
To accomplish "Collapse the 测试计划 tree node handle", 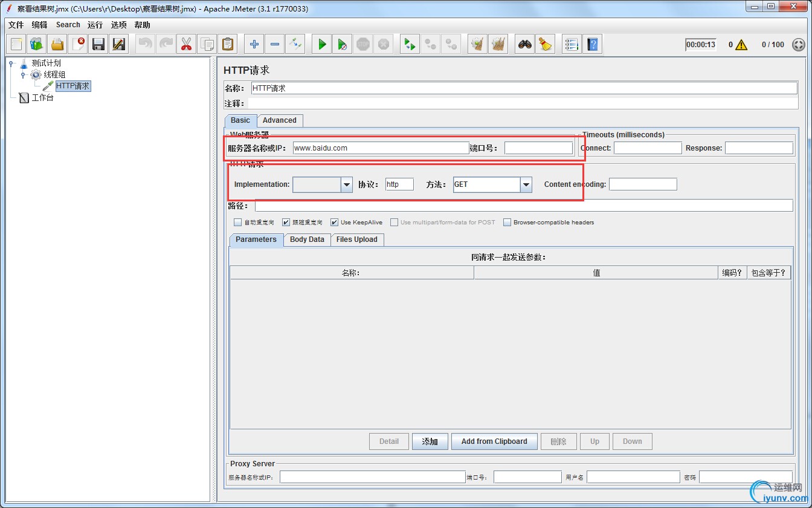I will coord(11,63).
